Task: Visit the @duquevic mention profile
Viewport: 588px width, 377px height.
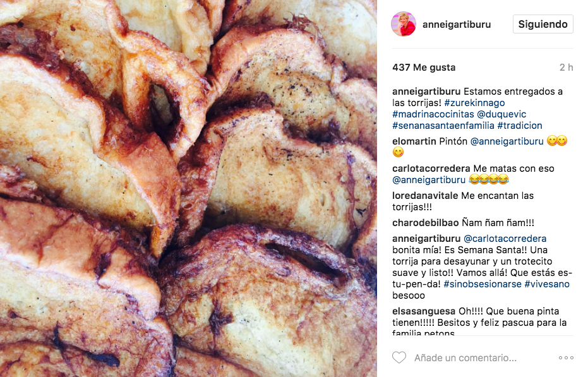Action: (x=501, y=114)
